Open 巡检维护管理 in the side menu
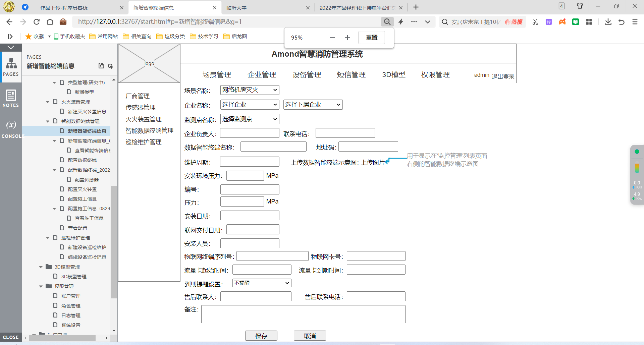This screenshot has height=345, width=644. click(144, 142)
